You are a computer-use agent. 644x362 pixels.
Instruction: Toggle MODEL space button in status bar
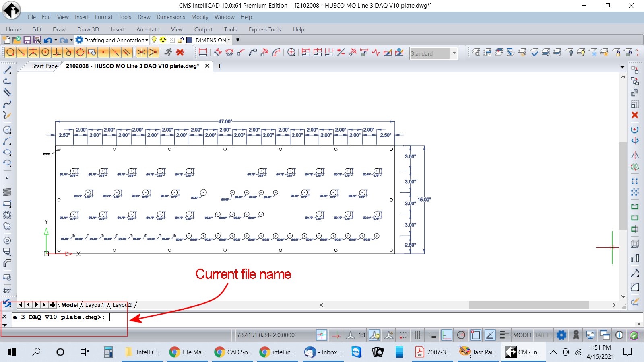click(522, 335)
